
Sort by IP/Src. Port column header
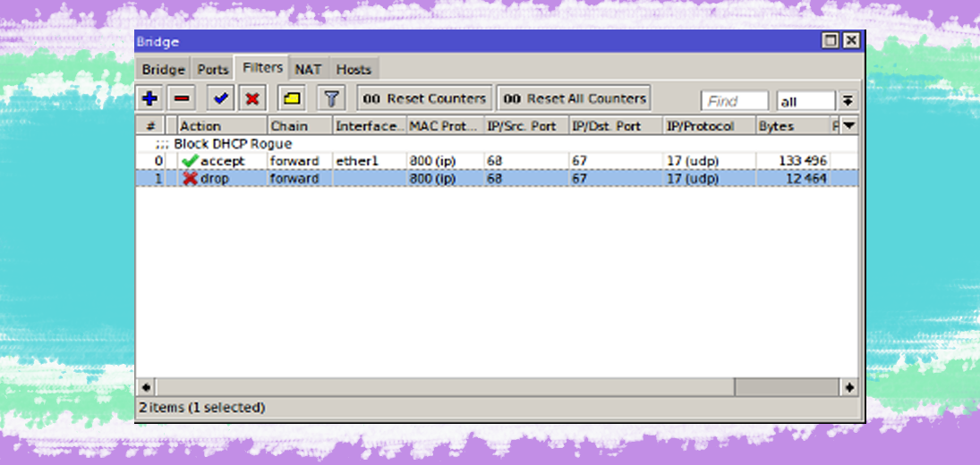526,126
